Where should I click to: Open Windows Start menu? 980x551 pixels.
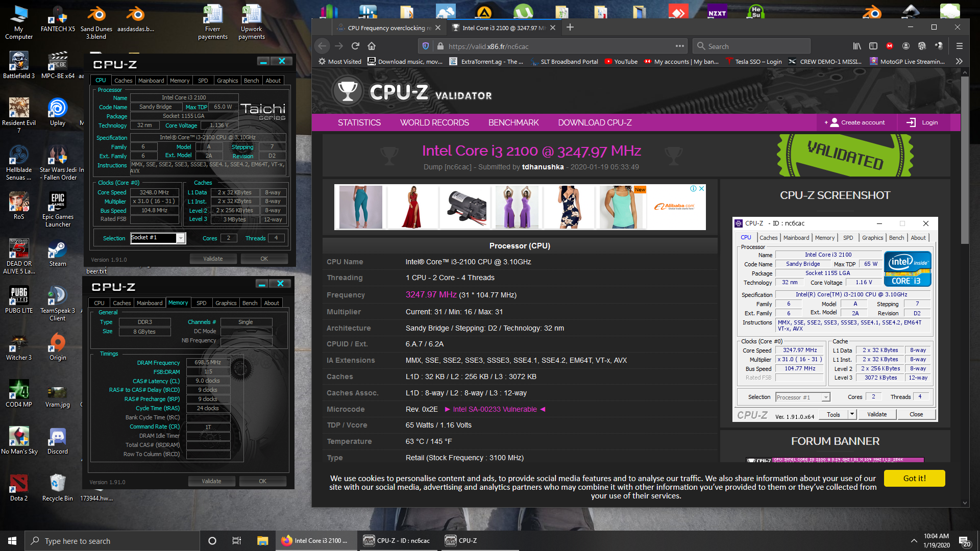(12, 541)
